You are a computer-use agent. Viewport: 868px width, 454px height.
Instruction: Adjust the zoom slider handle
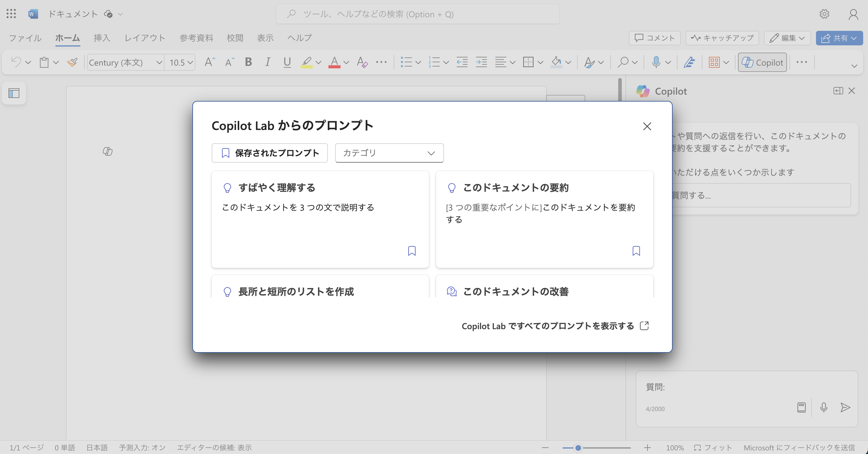578,448
